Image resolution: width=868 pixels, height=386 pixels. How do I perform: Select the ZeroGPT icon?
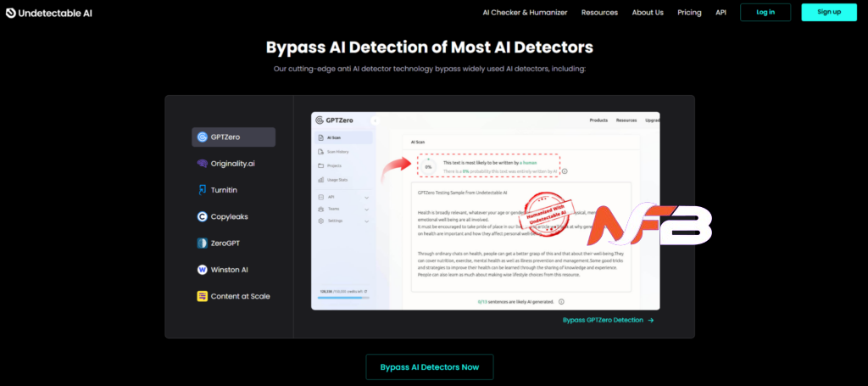[203, 243]
